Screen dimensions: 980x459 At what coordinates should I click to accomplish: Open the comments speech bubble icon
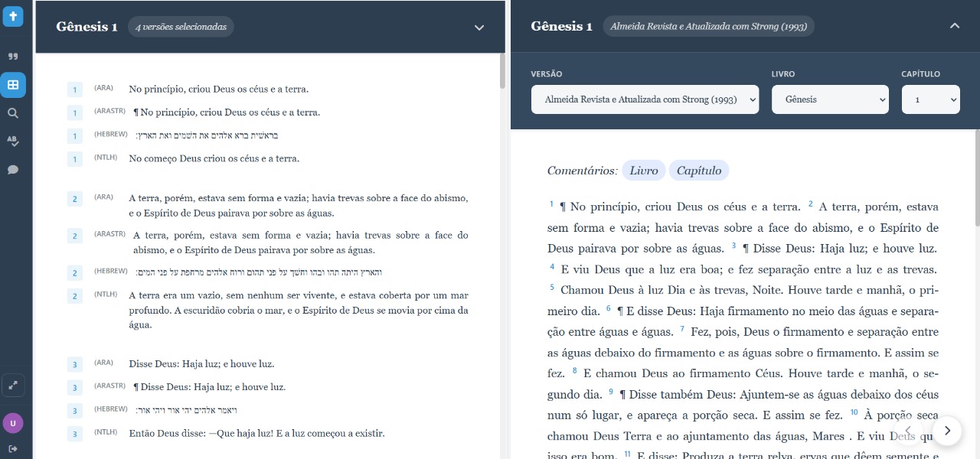point(13,170)
